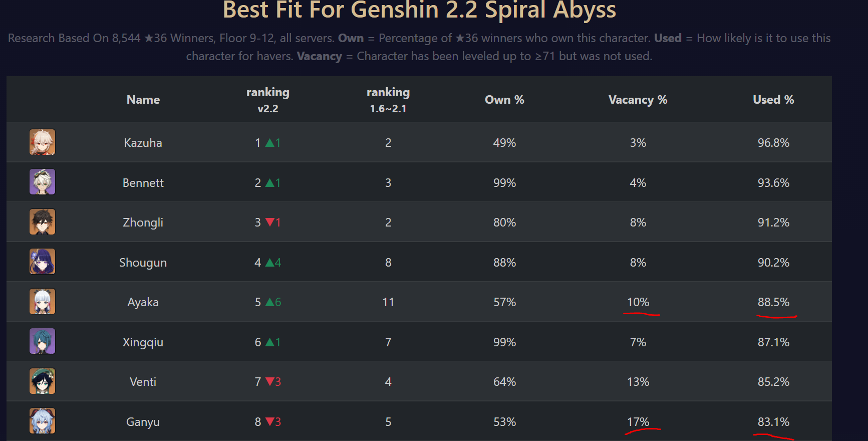Image resolution: width=868 pixels, height=441 pixels.
Task: Select Zhongli's character portrait
Action: [42, 222]
